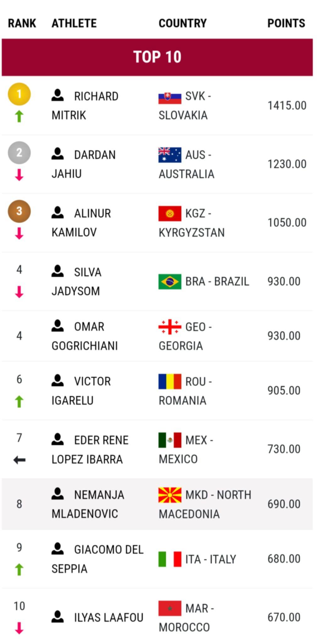The width and height of the screenshot is (319, 644).
Task: Click the TOP 10 banner
Action: (157, 57)
